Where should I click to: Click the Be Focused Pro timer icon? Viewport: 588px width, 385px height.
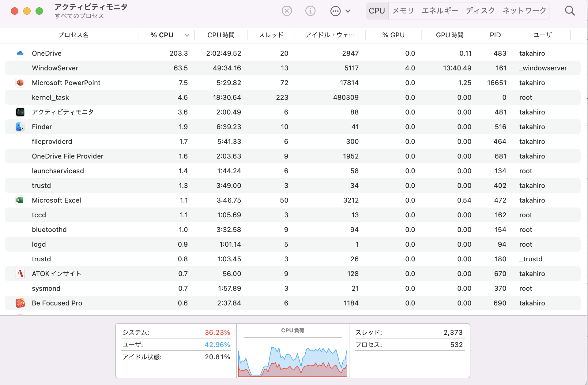[20, 303]
